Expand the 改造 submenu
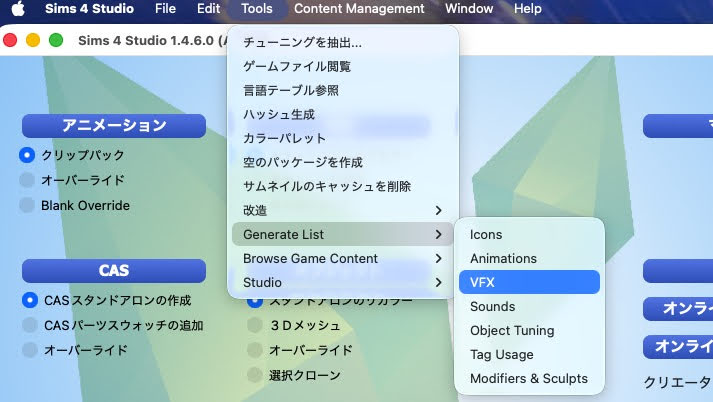The image size is (713, 402). pyautogui.click(x=342, y=211)
